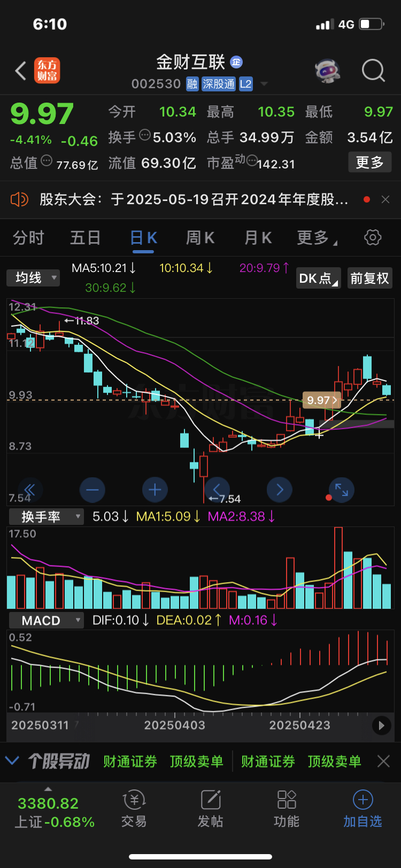Change the 前复权 adjustment mode

click(x=369, y=278)
